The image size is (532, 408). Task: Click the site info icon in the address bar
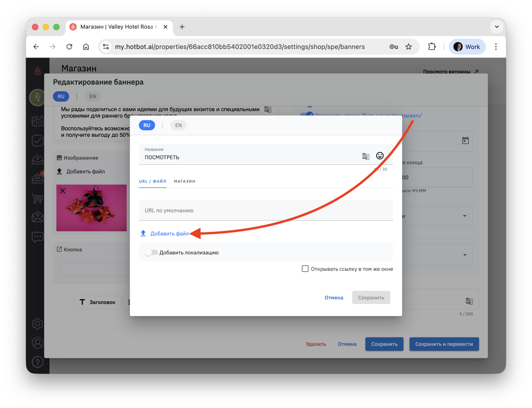pyautogui.click(x=106, y=47)
